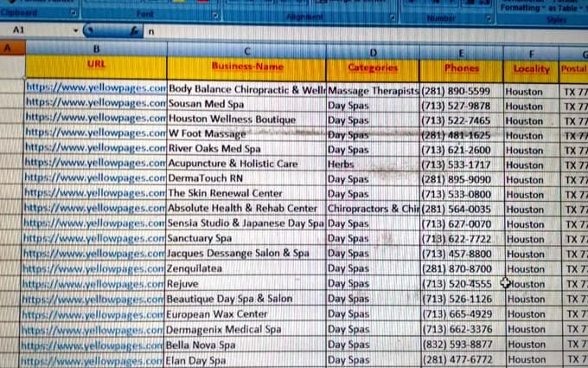Open yellowpages link for Rejuve row
Viewport: 588px width, 368px height.
[93, 283]
